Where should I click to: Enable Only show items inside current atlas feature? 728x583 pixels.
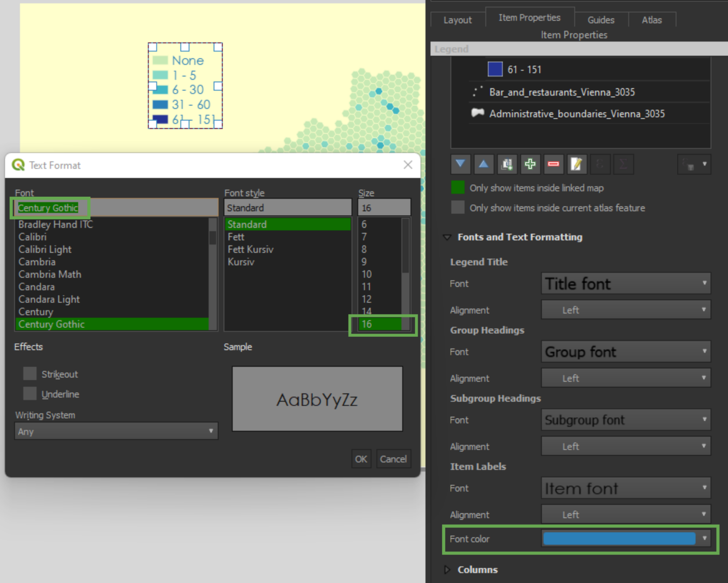(457, 207)
